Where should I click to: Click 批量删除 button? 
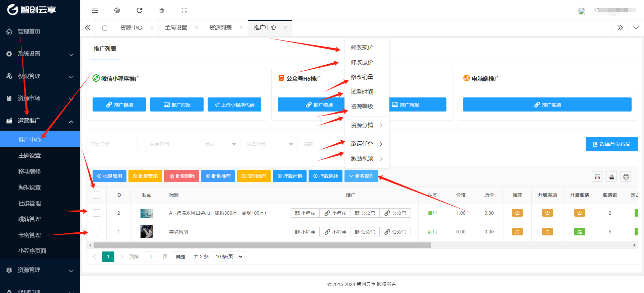click(x=181, y=176)
